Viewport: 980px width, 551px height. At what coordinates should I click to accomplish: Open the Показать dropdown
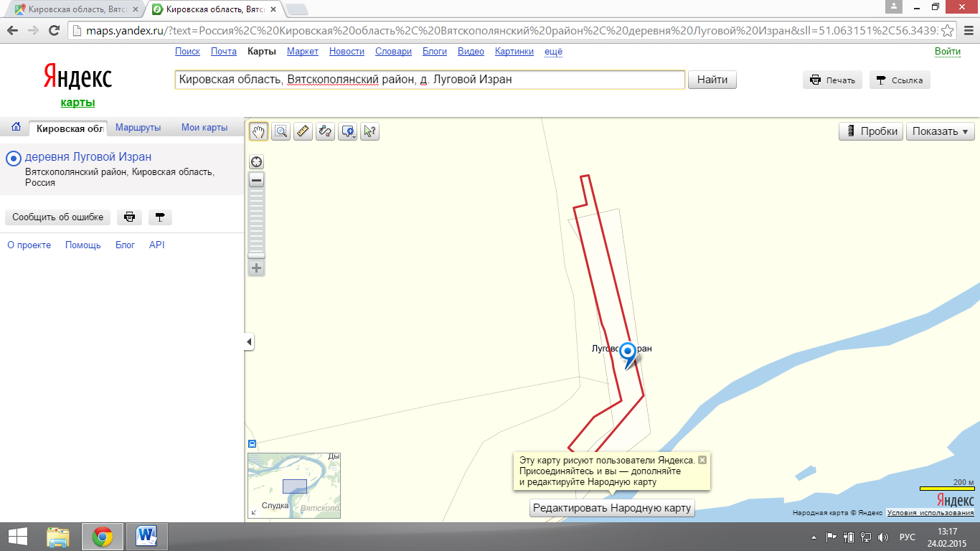point(941,131)
